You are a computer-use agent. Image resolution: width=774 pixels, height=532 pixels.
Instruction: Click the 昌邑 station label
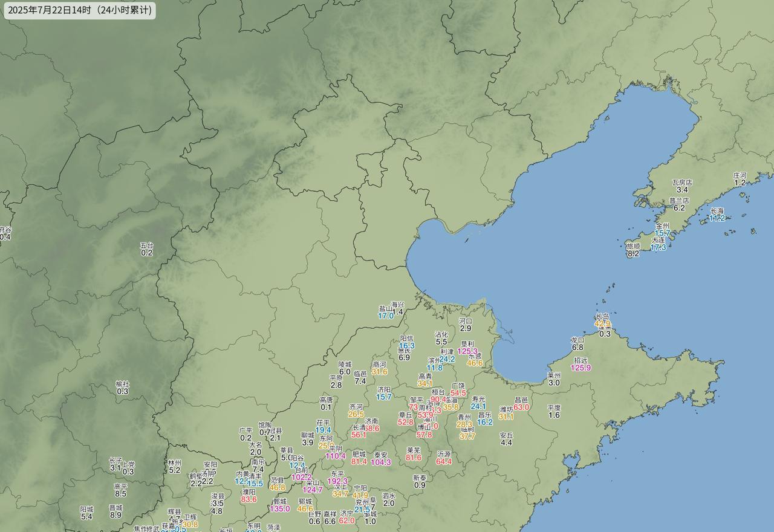pos(521,400)
